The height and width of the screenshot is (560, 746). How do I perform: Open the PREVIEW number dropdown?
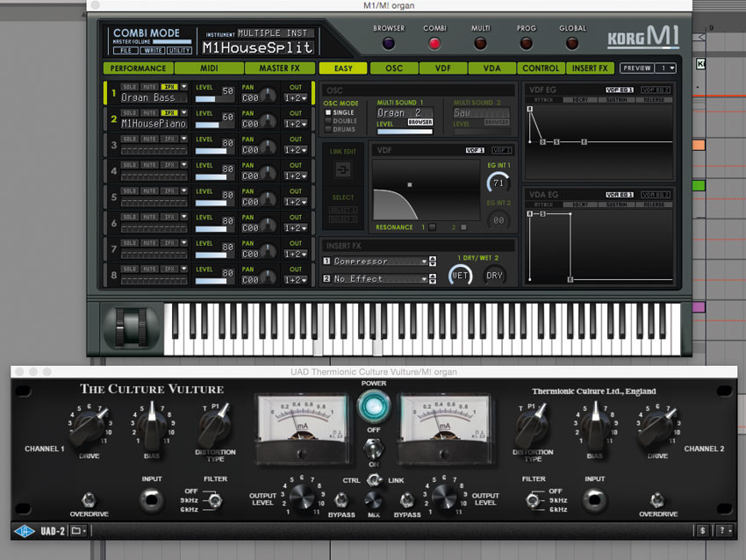point(665,68)
